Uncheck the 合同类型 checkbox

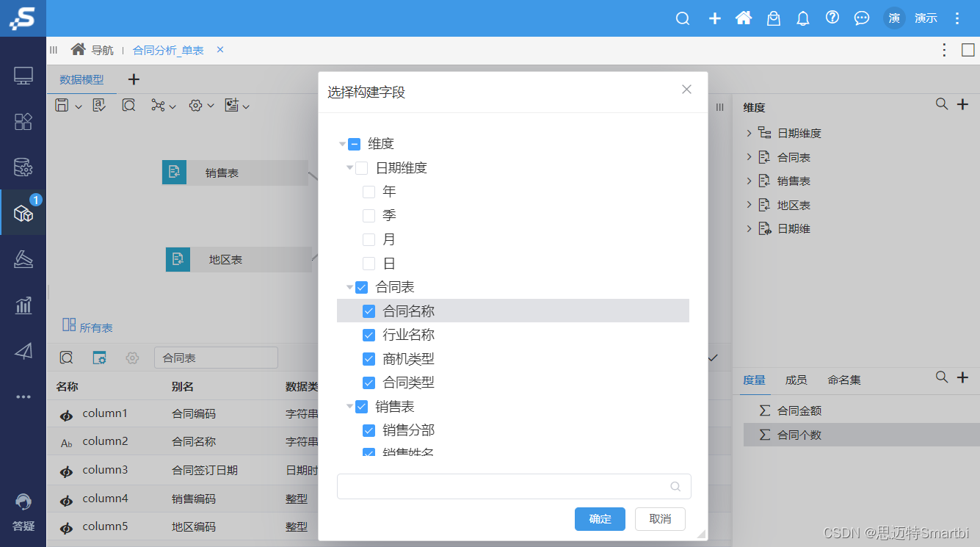tap(369, 383)
